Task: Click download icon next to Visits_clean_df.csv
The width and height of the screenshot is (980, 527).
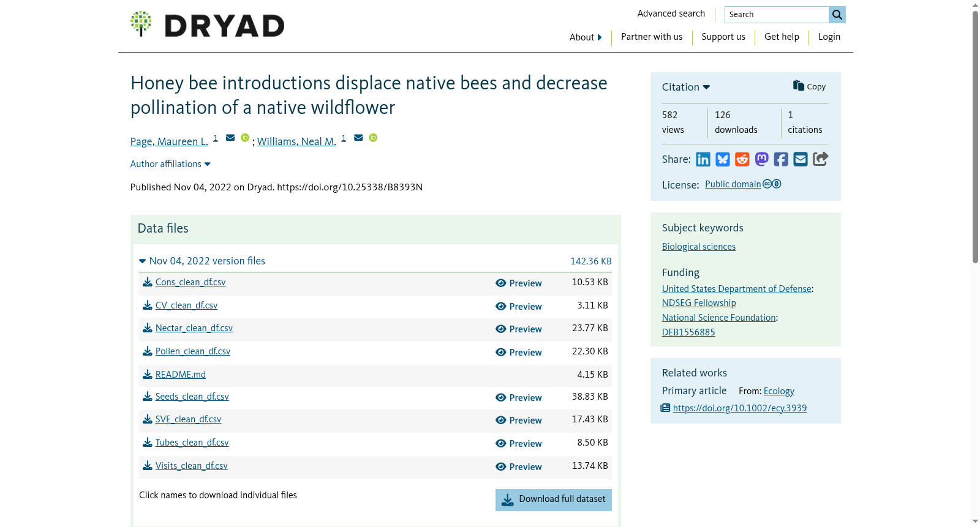Action: pyautogui.click(x=148, y=466)
